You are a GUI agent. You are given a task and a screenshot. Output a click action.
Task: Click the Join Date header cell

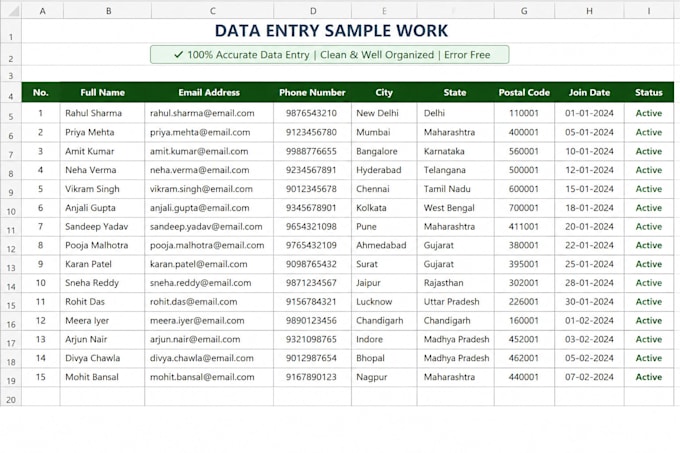(589, 92)
